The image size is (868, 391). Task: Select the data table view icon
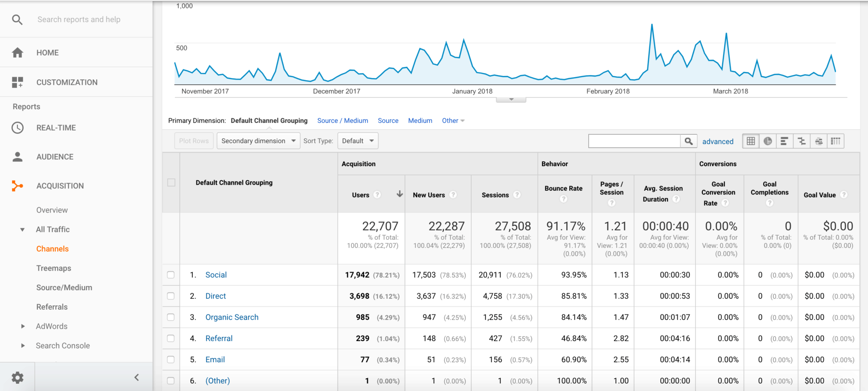coord(751,141)
